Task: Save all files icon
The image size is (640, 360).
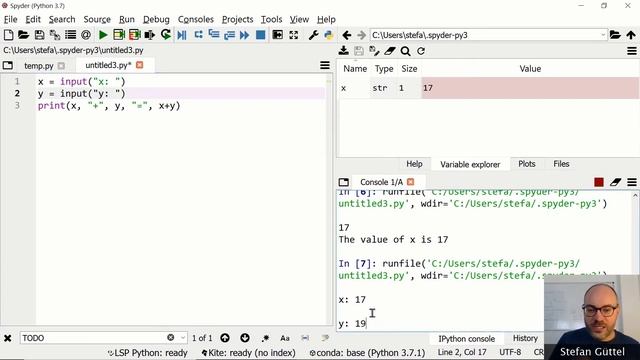Action: point(55,35)
